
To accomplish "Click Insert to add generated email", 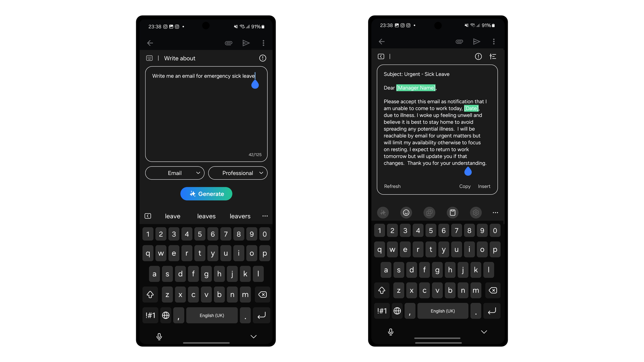I will tap(484, 186).
